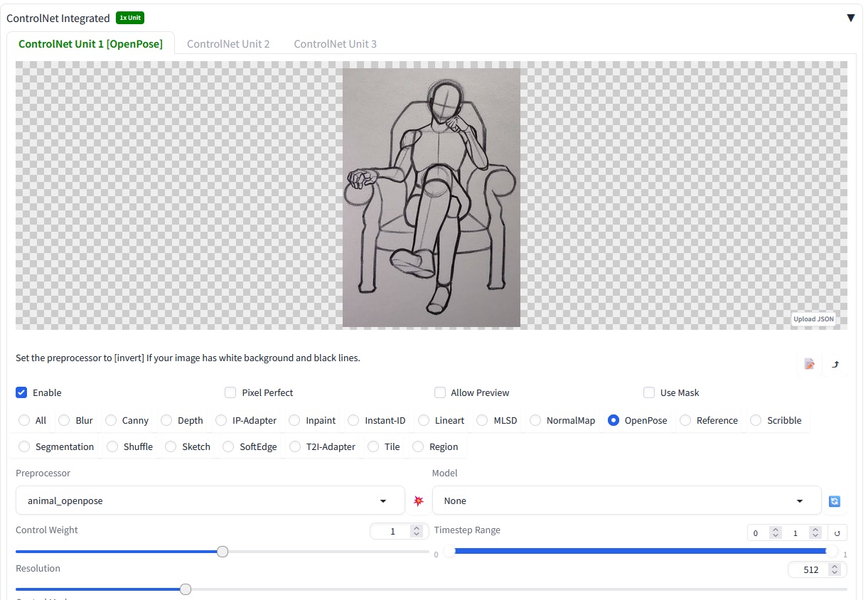Choose the Canny control type
The height and width of the screenshot is (600, 868).
tap(111, 420)
